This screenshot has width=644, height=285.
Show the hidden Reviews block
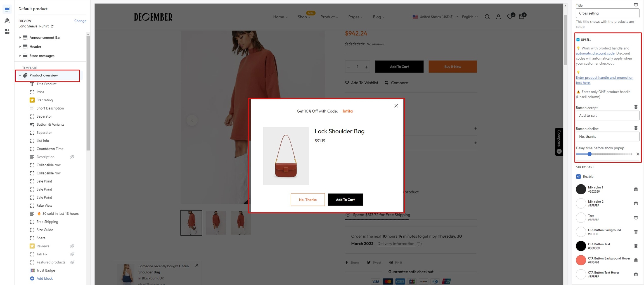point(72,246)
